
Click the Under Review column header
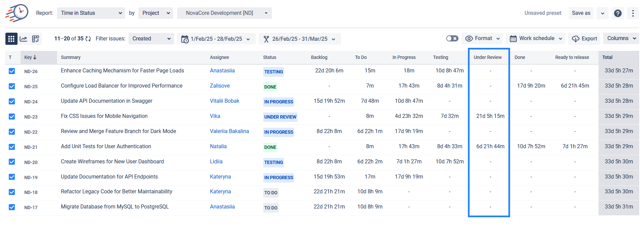point(487,57)
